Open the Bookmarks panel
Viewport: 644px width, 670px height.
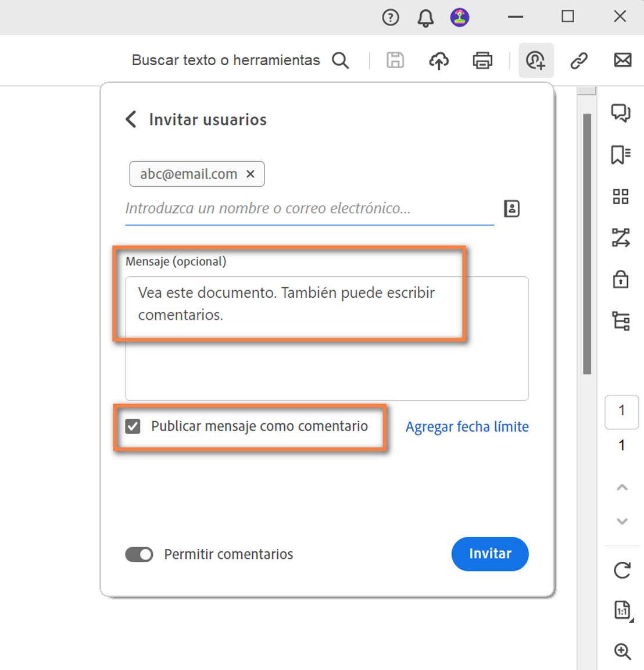[x=621, y=155]
